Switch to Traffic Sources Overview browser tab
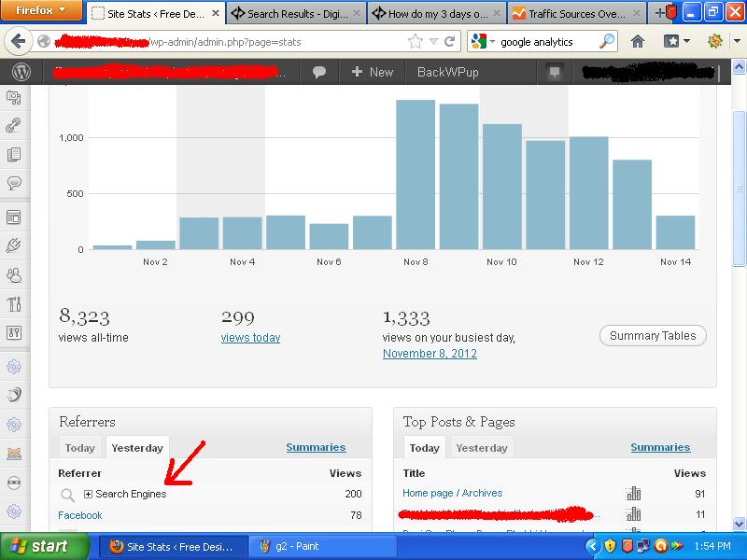This screenshot has width=747, height=560. click(577, 14)
